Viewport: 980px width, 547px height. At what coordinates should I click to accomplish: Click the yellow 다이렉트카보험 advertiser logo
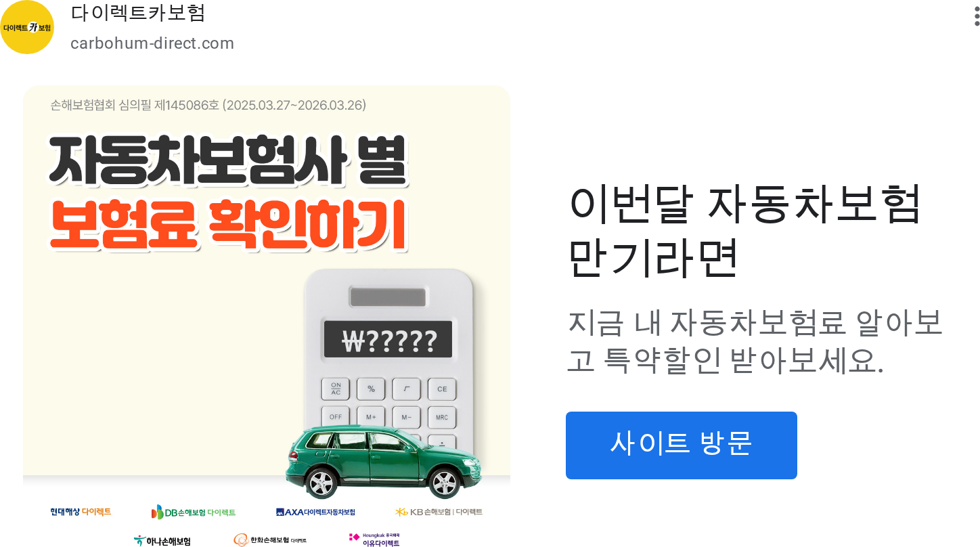27,27
